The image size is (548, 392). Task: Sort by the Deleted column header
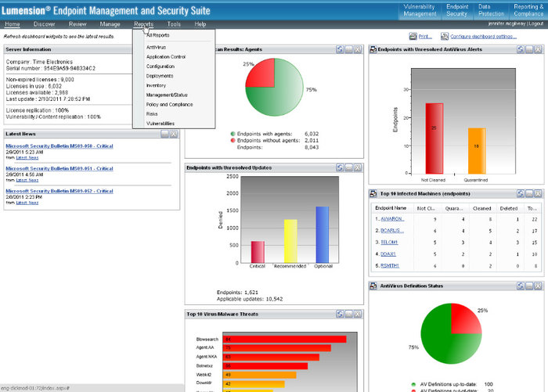509,209
